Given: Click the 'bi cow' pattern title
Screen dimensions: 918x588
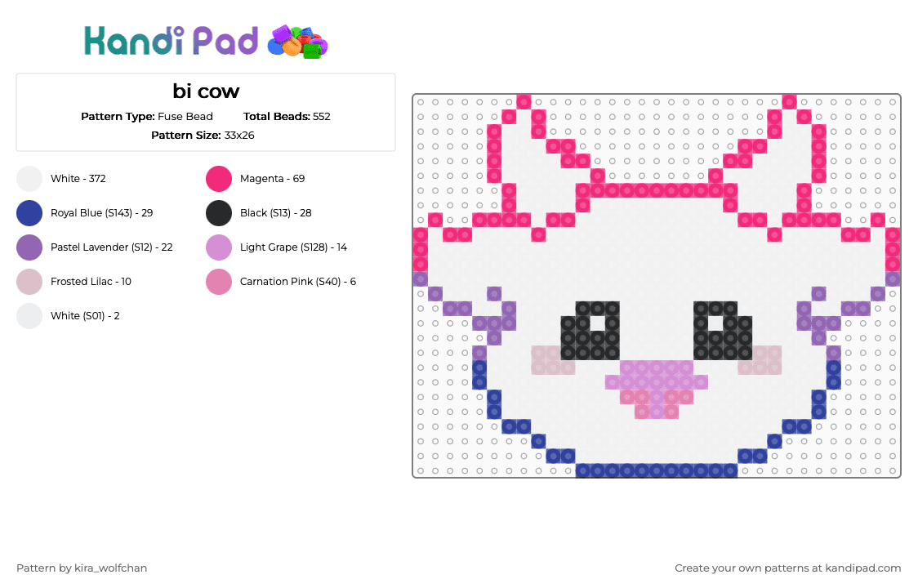Looking at the screenshot, I should [206, 91].
